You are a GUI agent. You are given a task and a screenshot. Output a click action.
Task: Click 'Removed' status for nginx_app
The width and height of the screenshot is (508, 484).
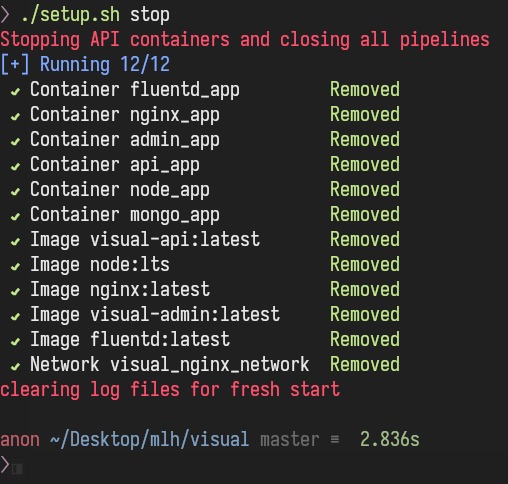pyautogui.click(x=365, y=114)
